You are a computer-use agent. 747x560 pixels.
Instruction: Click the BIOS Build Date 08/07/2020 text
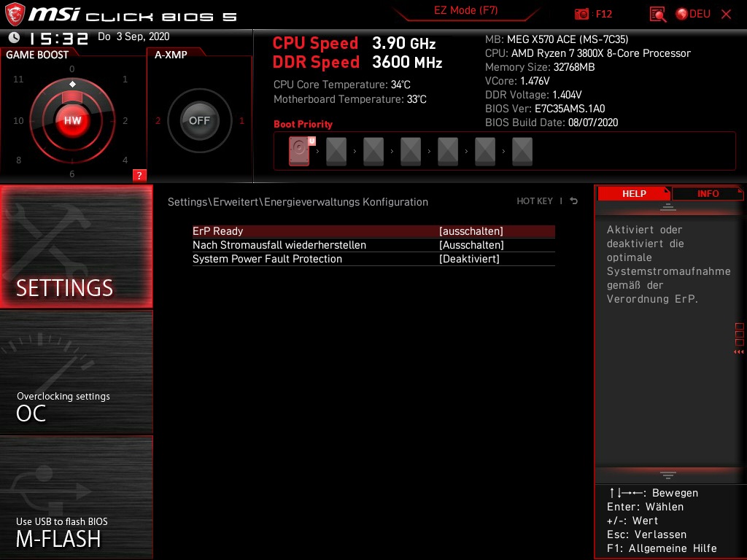(551, 122)
